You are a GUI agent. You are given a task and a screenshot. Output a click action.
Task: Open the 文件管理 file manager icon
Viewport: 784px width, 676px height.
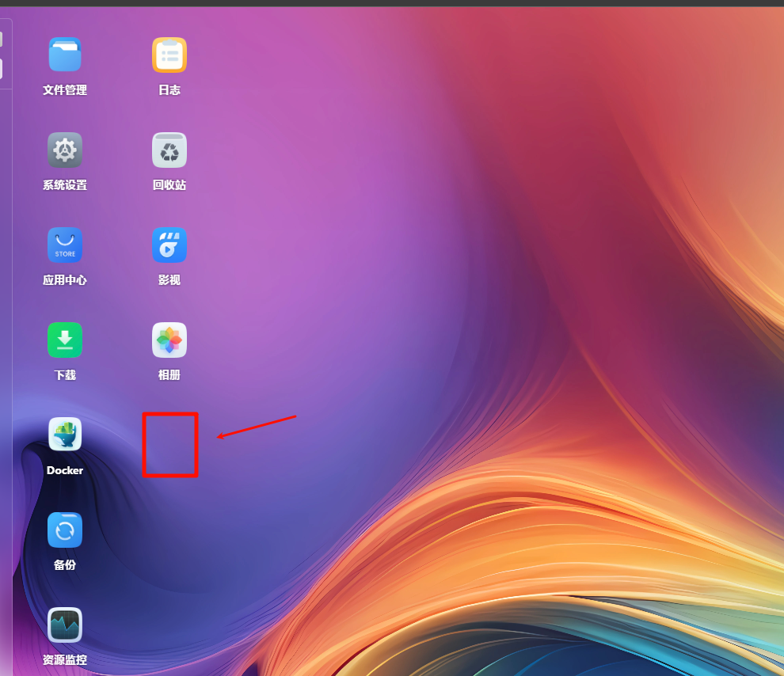(65, 55)
